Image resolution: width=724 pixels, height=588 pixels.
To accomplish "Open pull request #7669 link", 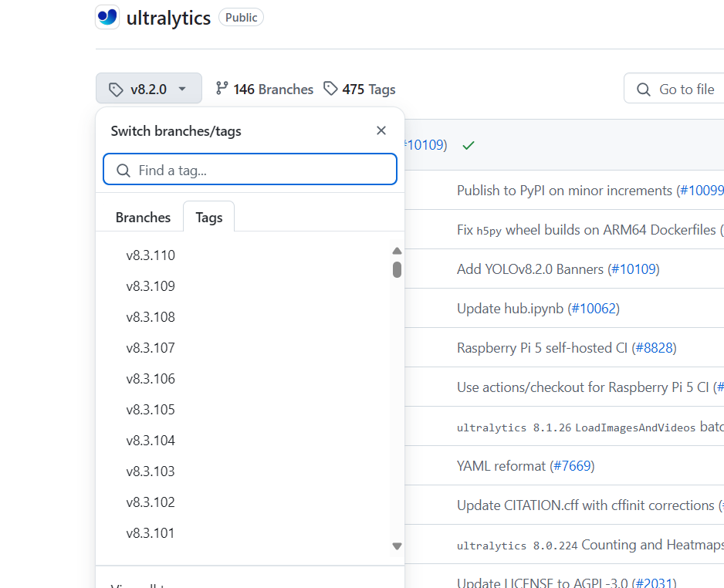I will (572, 465).
